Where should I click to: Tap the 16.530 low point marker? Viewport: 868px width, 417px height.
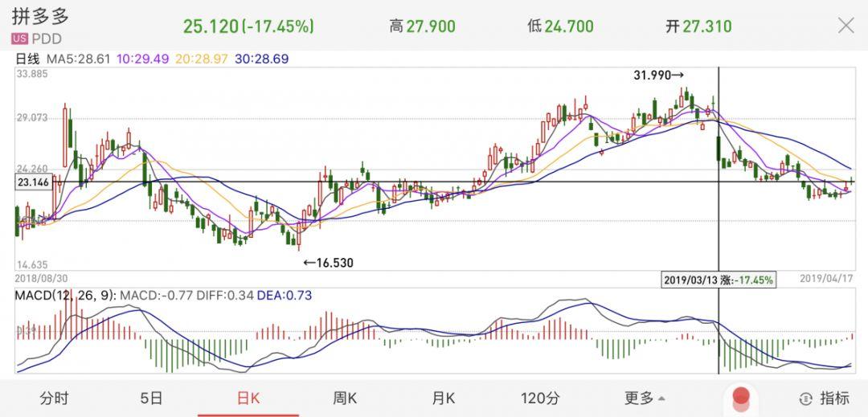(x=327, y=262)
